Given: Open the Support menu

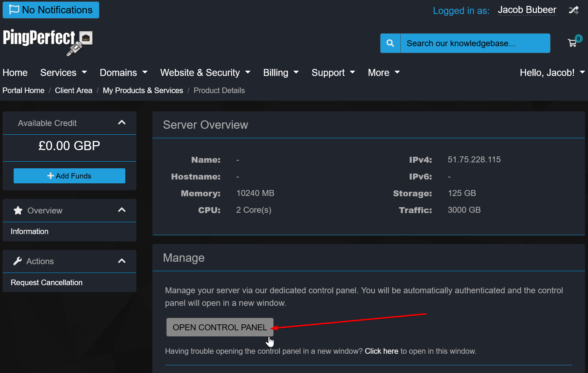Looking at the screenshot, I should 333,73.
